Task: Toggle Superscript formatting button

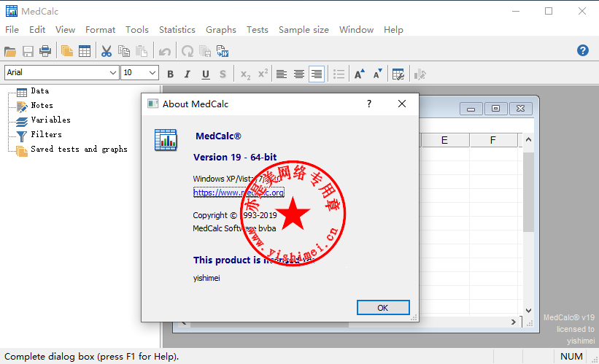Action: [263, 74]
